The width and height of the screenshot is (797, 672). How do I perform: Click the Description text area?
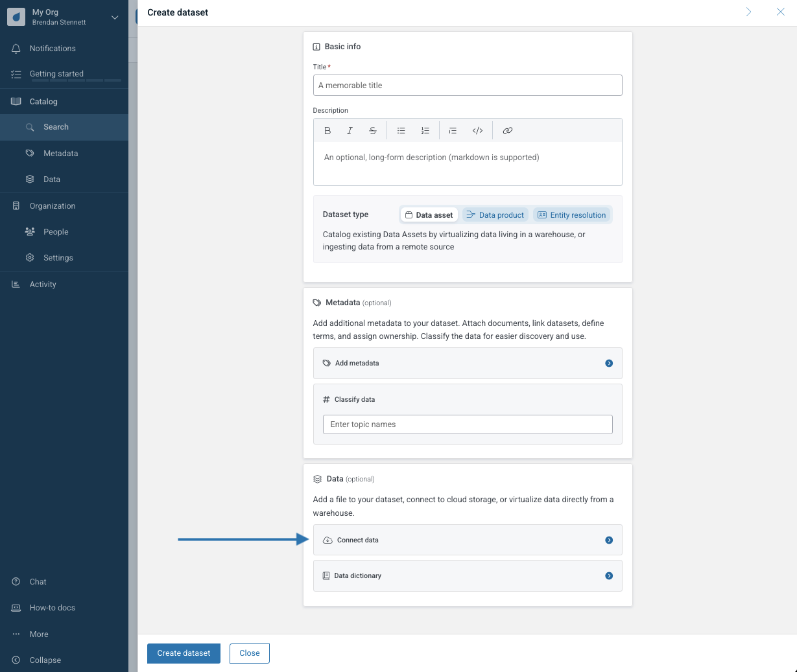[x=468, y=163]
